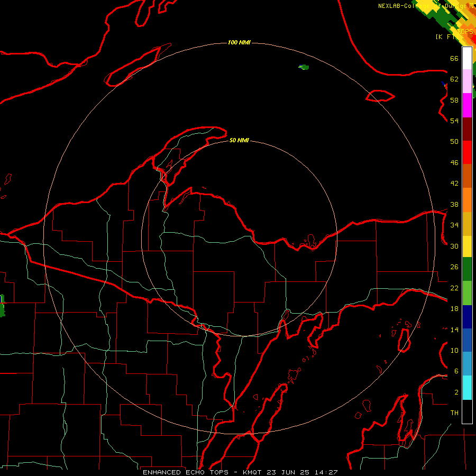This screenshot has height=476, width=476.
Task: Click the white swatch in the tops legend
Action: (467, 58)
